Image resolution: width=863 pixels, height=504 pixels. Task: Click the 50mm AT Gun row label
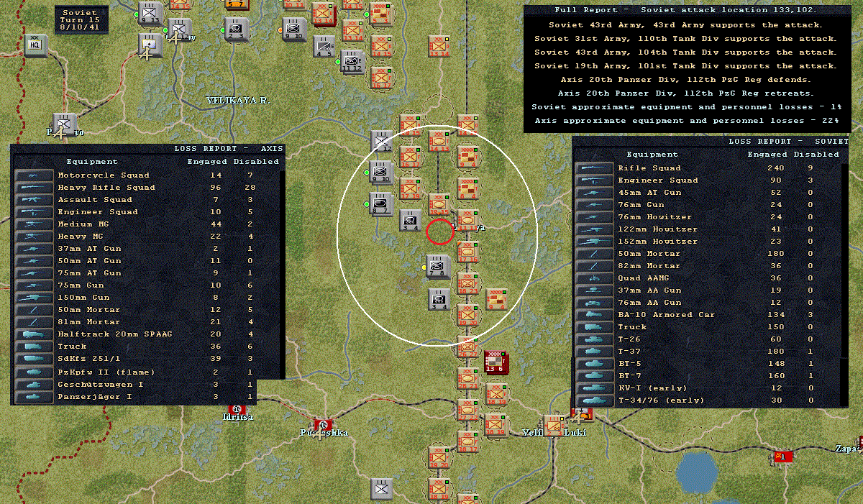click(x=89, y=261)
